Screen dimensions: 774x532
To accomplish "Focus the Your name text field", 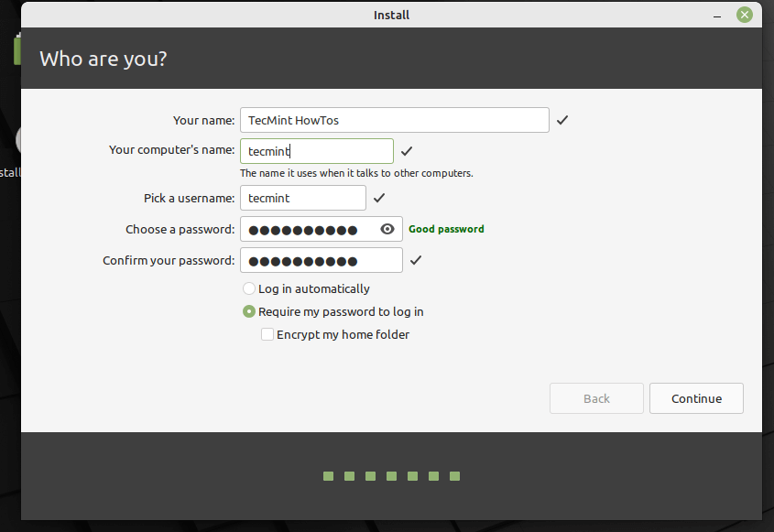I will tap(394, 120).
